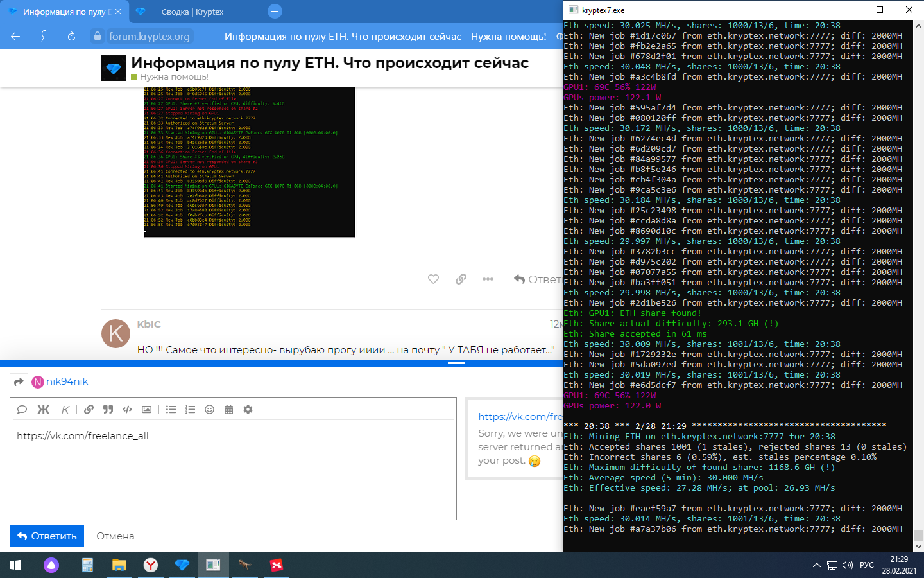Switch to 'Сводка | Kryptex' browser tab

(193, 12)
